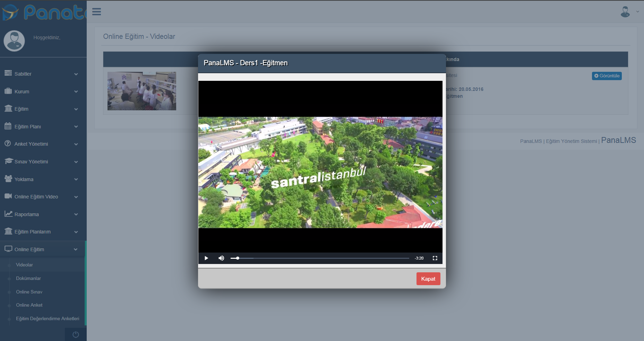Screen dimensions: 644x341
Task: Enter fullscreen mode for the video
Action: tap(435, 258)
